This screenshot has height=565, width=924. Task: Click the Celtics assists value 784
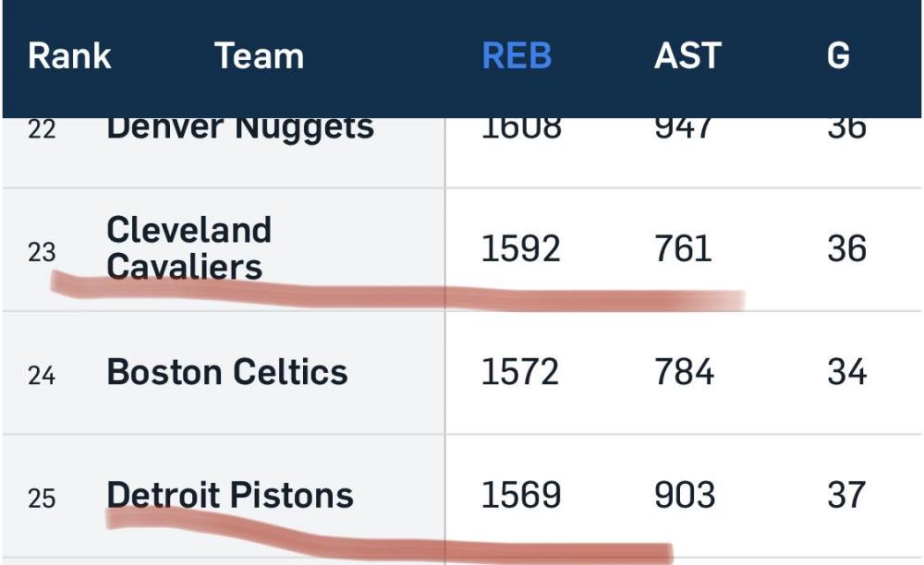pos(684,373)
